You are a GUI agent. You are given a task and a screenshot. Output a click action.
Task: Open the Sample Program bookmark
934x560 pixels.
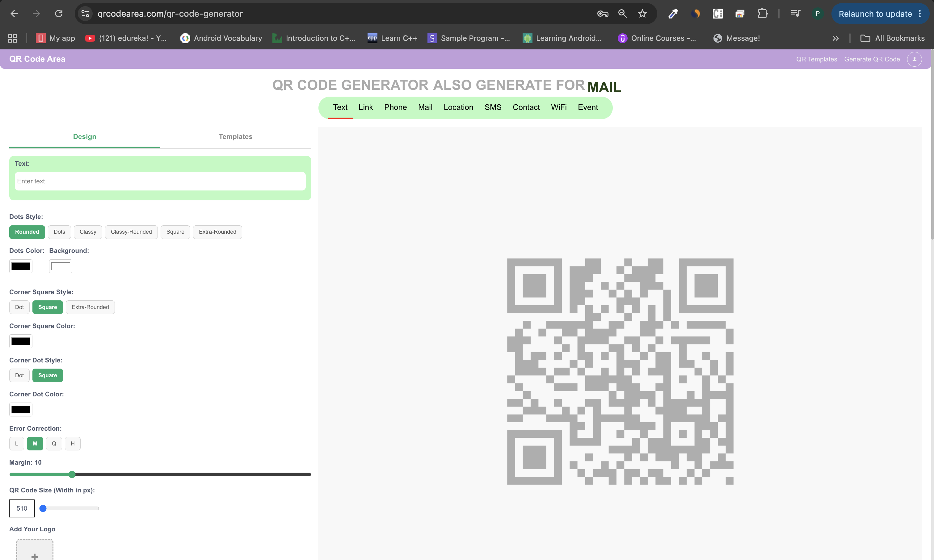click(469, 38)
